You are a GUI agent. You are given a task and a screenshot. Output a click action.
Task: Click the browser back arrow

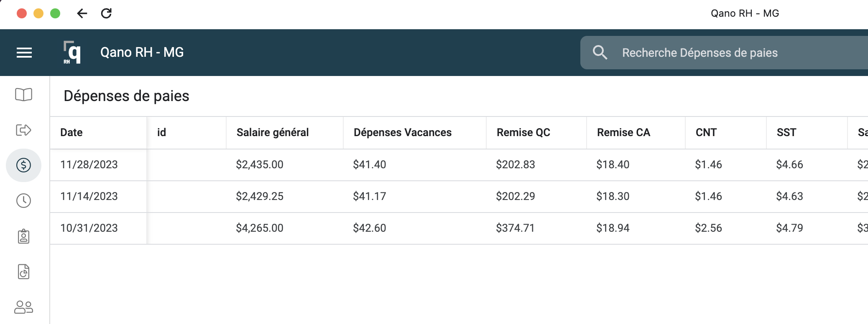[82, 13]
